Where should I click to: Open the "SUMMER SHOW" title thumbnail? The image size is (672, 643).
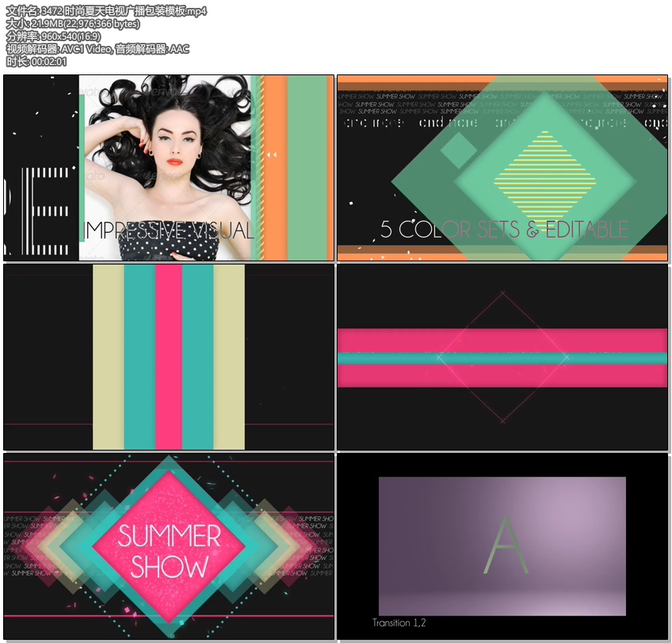(x=169, y=546)
